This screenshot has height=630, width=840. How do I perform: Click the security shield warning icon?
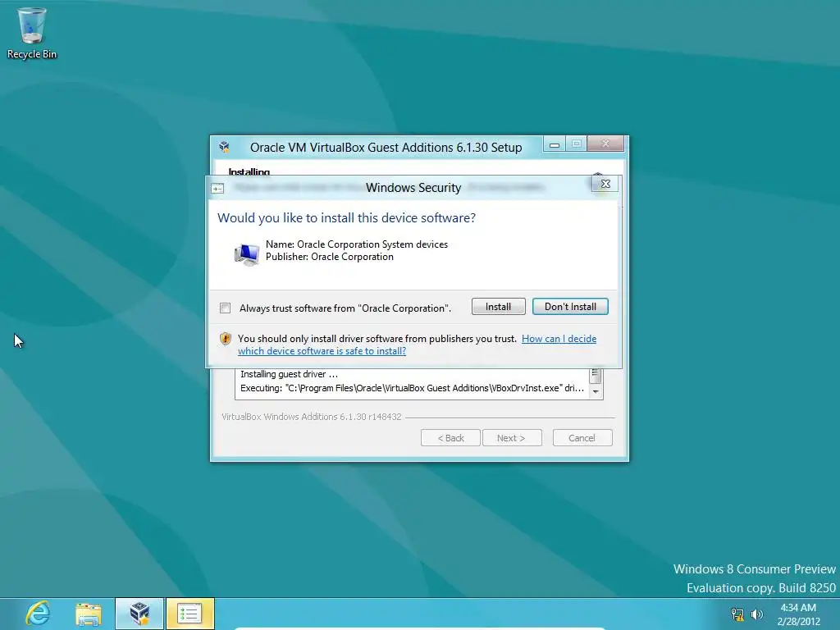point(226,339)
